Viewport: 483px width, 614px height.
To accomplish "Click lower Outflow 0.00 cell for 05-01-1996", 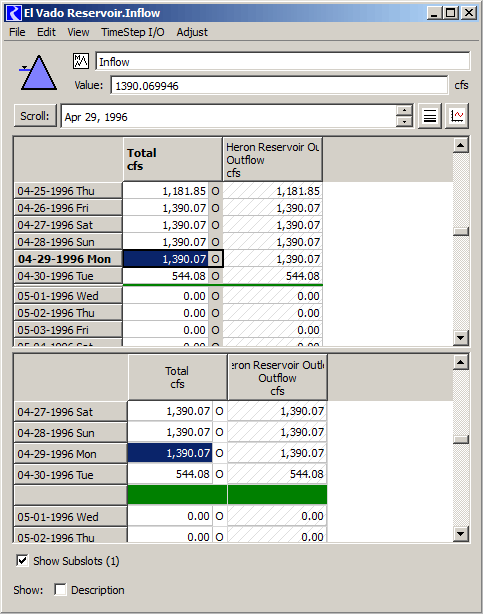I will coord(277,516).
